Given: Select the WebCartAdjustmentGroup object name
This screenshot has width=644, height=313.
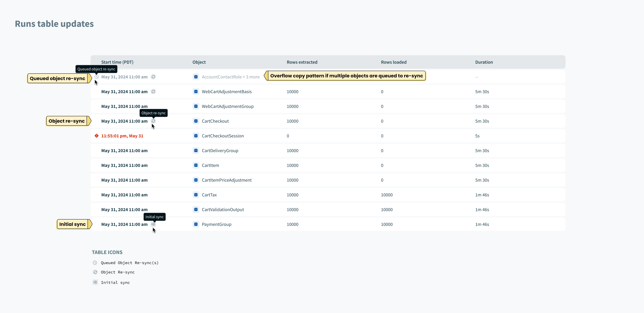Looking at the screenshot, I should click(228, 106).
